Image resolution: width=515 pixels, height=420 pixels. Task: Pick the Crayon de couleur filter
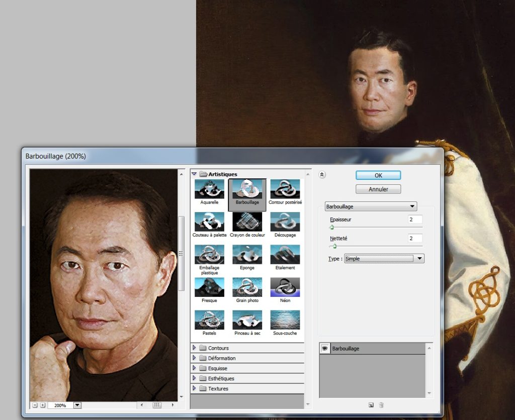point(247,222)
